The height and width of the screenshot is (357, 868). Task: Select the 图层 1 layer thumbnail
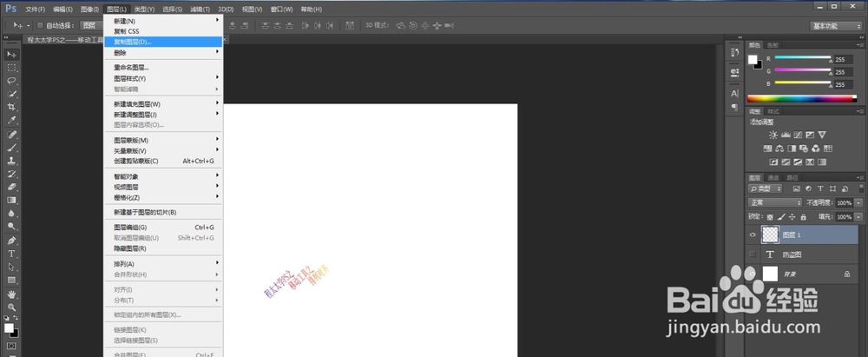click(x=770, y=235)
